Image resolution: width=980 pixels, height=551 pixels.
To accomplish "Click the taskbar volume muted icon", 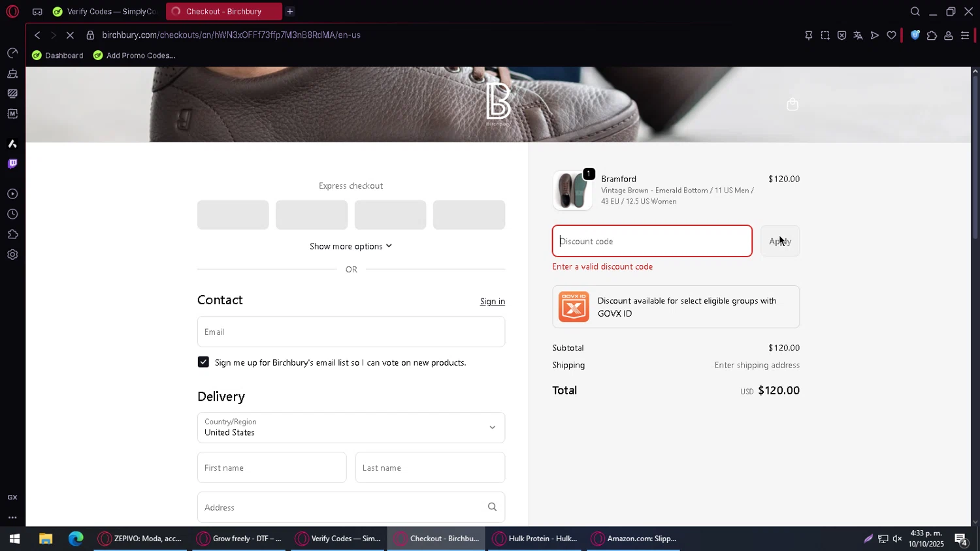I will [x=898, y=539].
